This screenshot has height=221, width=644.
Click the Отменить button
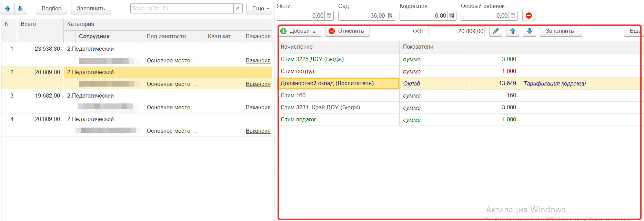[347, 31]
